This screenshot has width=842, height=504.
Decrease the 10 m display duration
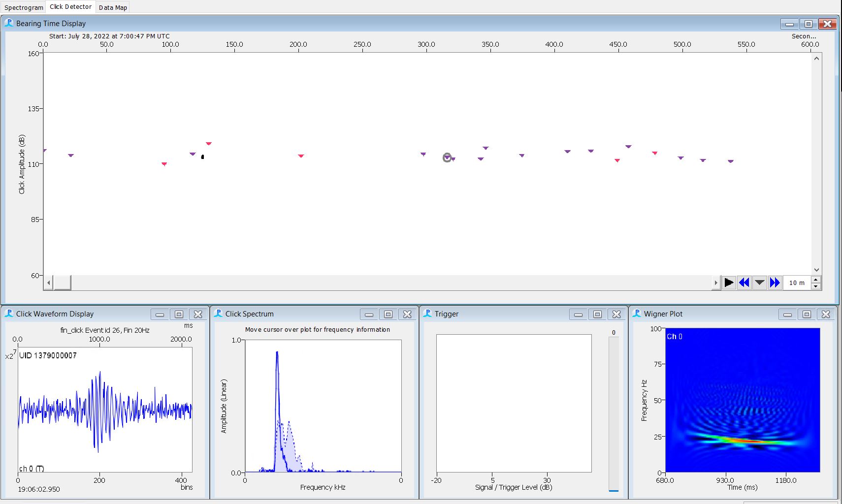pos(816,286)
